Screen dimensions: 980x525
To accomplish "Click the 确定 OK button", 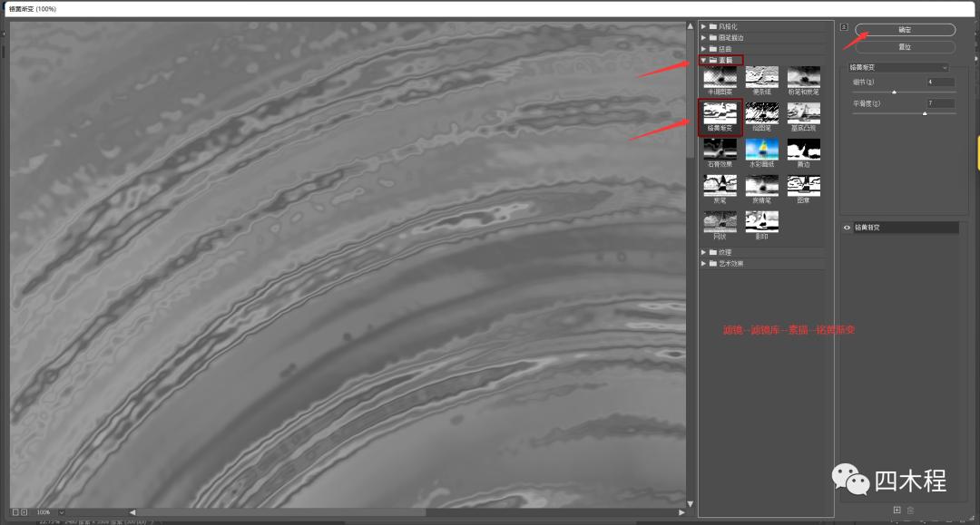I will click(905, 30).
